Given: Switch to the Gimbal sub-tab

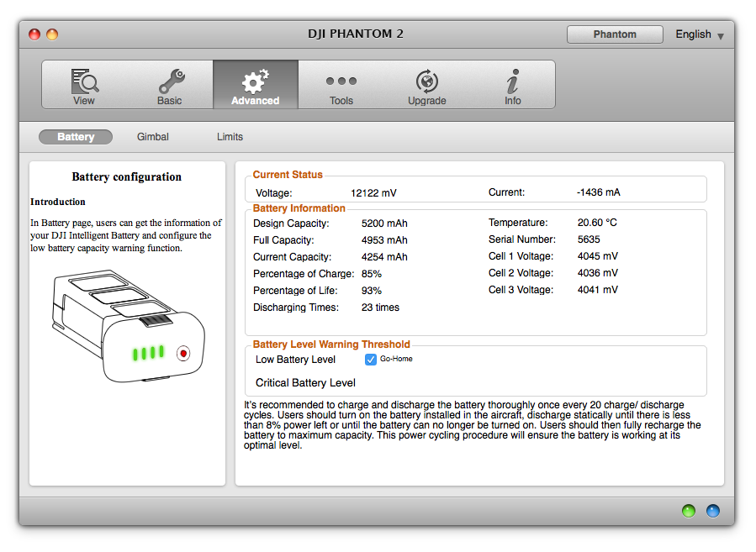Looking at the screenshot, I should [153, 137].
